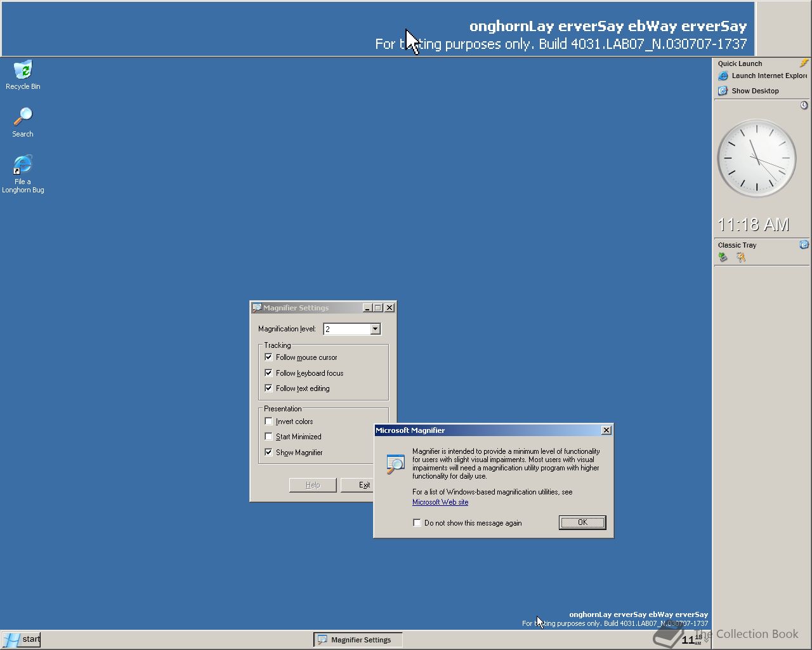Click the Classic Tray heading text

pos(737,245)
